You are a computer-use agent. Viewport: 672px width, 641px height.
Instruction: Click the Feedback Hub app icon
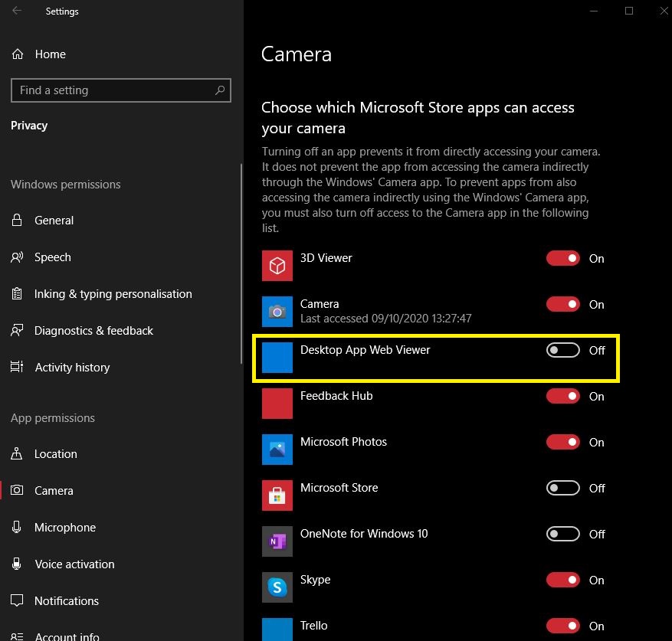pyautogui.click(x=277, y=403)
